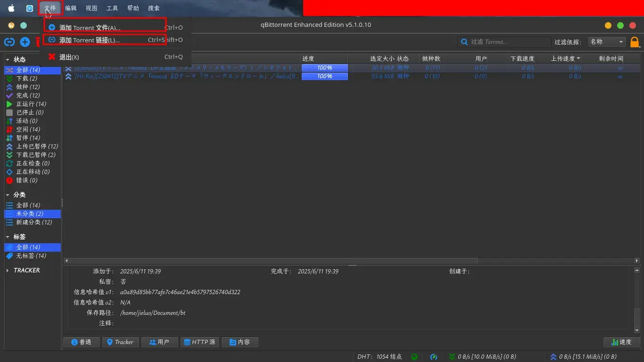Click the alternative speed limits gauge icon

coord(434,357)
